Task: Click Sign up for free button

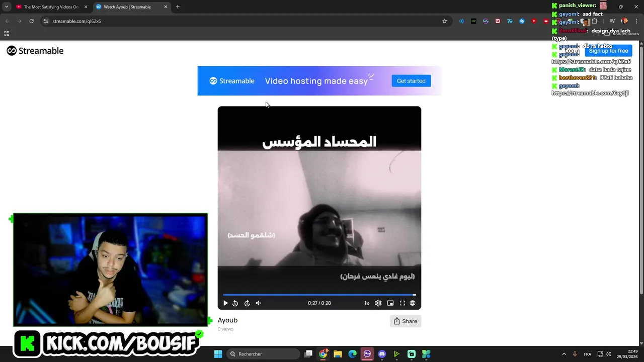Action: pyautogui.click(x=608, y=51)
